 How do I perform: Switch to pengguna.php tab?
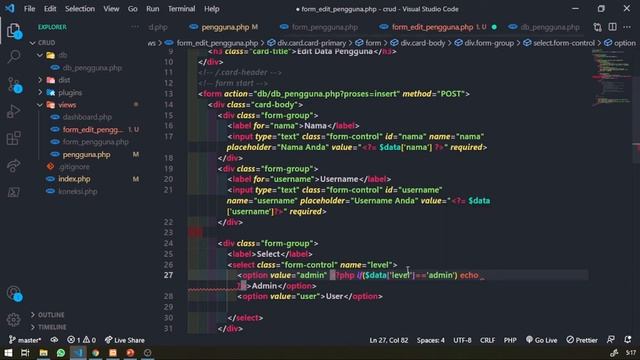point(224,27)
